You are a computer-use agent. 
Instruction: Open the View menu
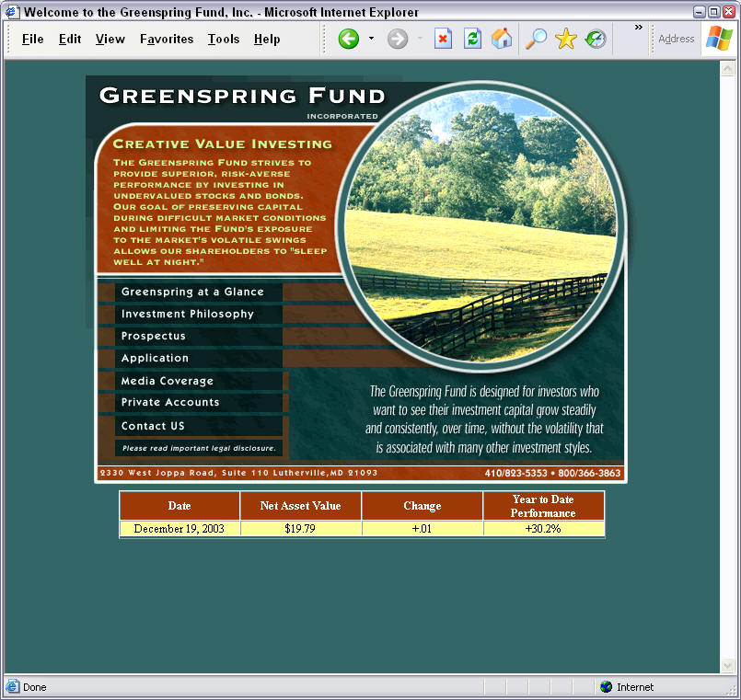coord(110,40)
